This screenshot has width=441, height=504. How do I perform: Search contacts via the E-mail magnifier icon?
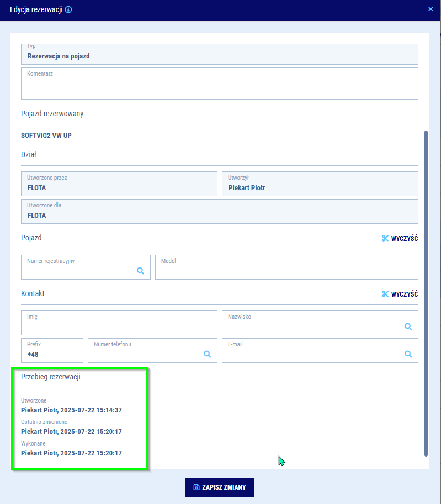tap(408, 354)
